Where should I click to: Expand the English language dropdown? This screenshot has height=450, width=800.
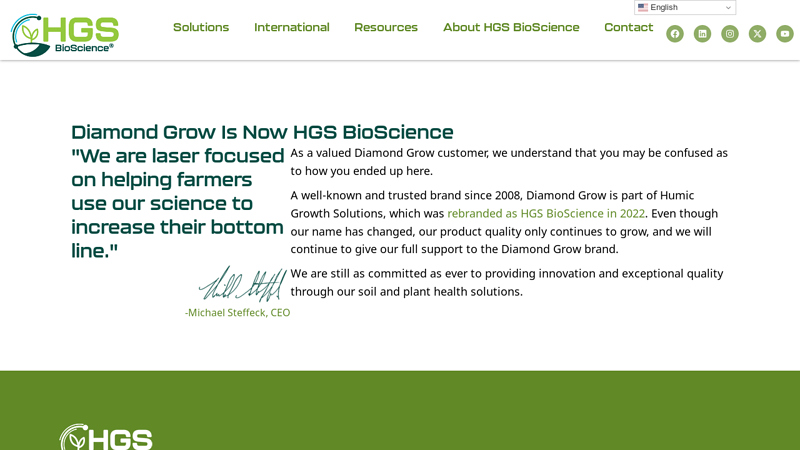pos(685,7)
